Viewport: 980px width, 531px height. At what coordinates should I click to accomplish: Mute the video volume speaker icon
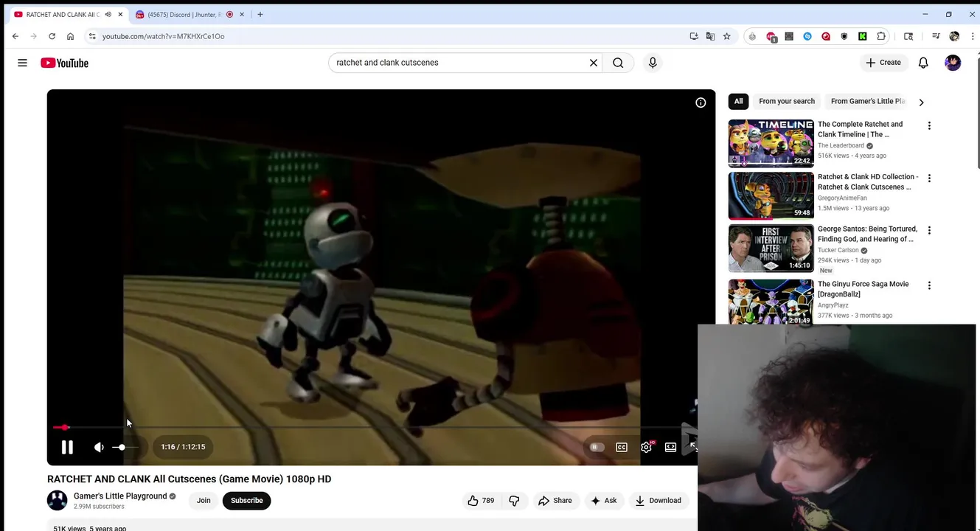[x=99, y=447]
